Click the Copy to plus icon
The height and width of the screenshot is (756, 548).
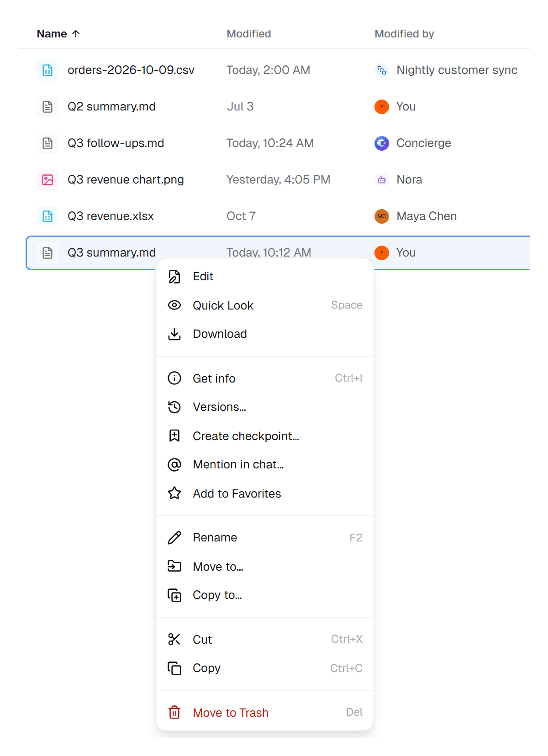coord(174,595)
